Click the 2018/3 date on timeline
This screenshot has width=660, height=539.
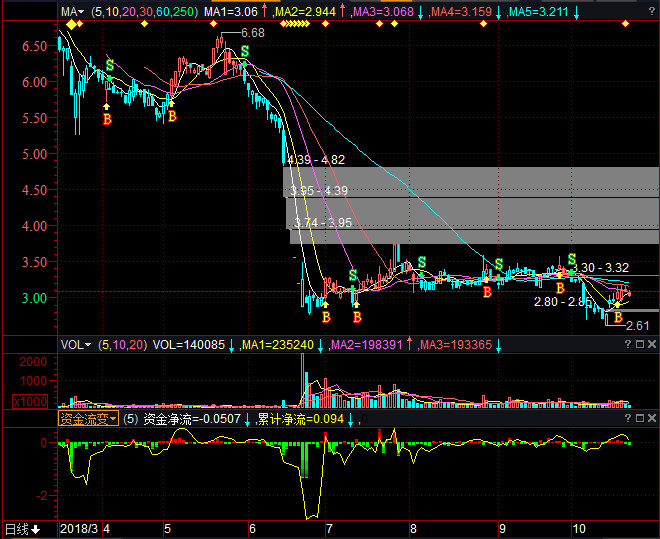[79, 529]
